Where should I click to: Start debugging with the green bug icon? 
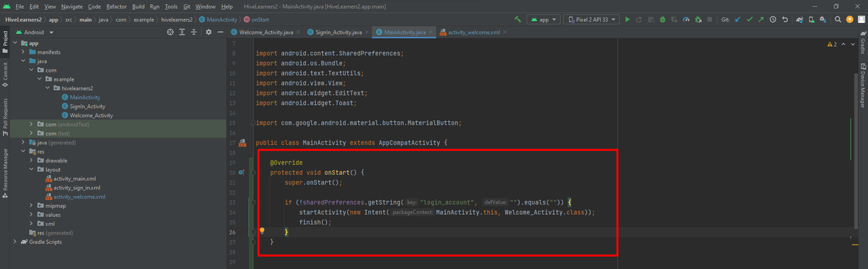(662, 20)
